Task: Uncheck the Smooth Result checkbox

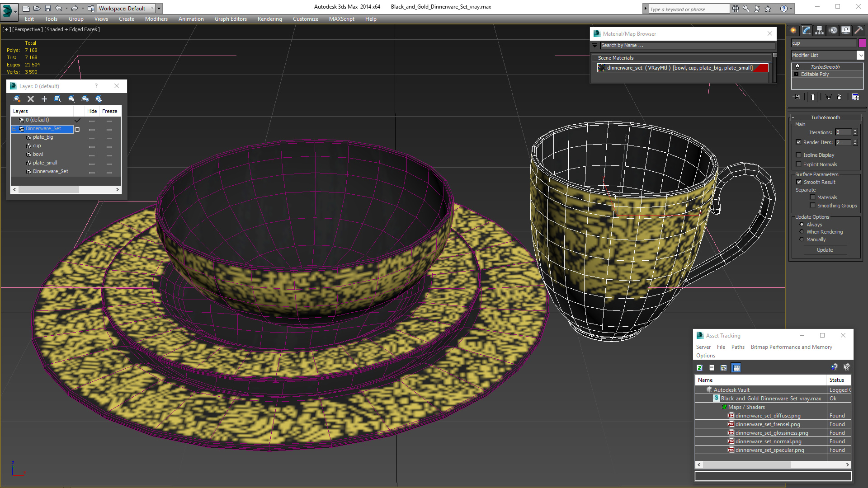Action: (x=799, y=182)
